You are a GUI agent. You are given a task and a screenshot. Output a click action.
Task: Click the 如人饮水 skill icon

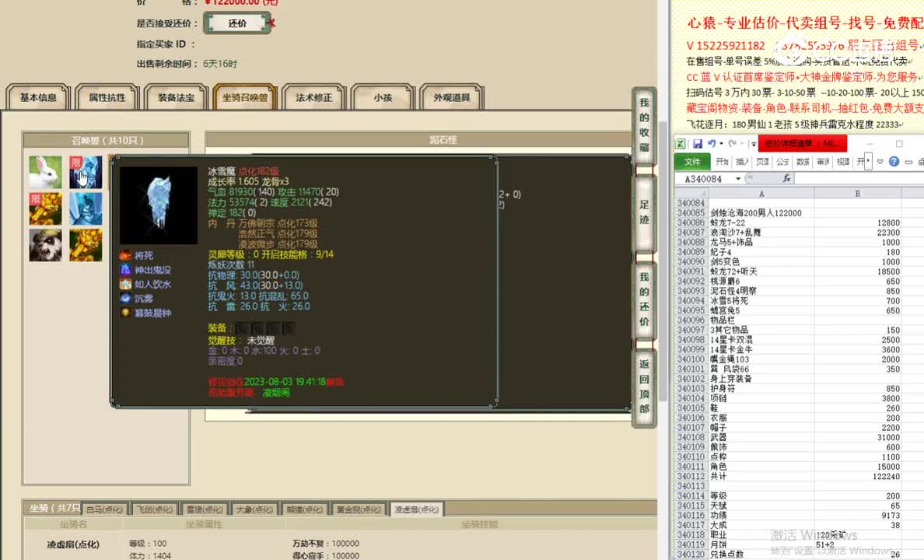pos(124,283)
